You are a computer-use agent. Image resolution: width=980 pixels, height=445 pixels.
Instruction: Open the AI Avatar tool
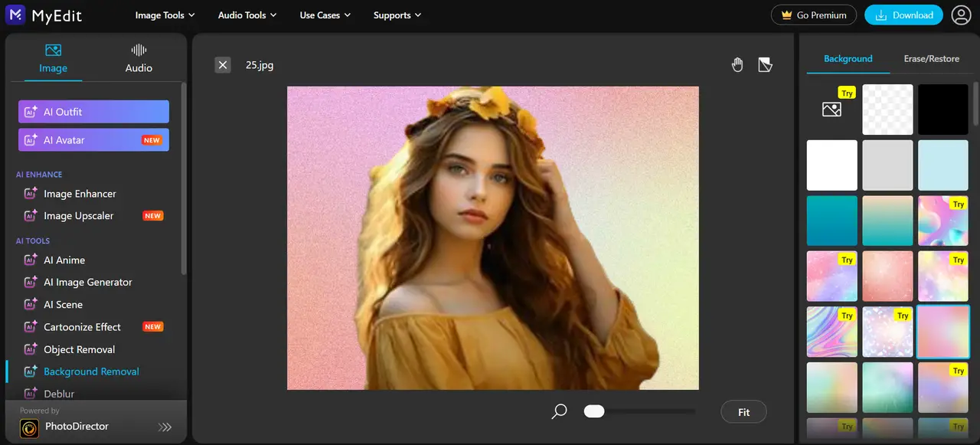pos(93,140)
